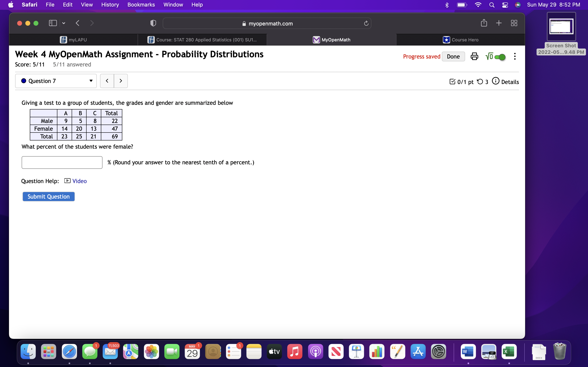Open the Video help link
The height and width of the screenshot is (367, 588).
point(79,181)
